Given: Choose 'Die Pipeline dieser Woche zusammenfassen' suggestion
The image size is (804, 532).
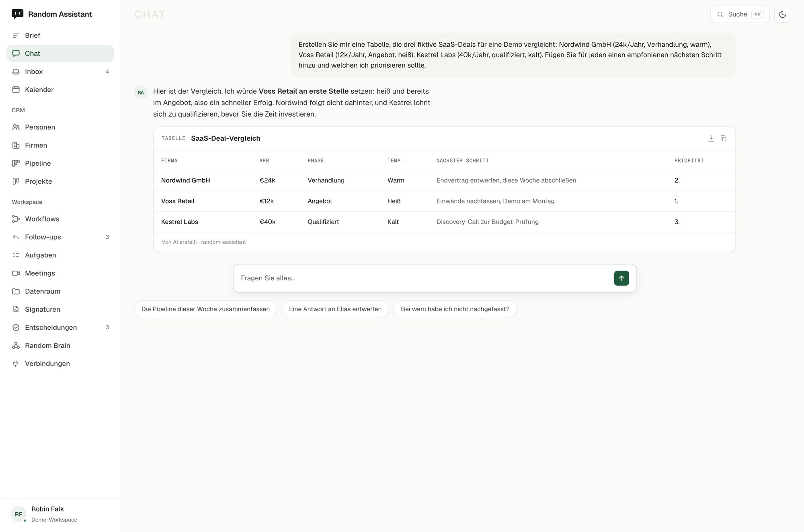Looking at the screenshot, I should tap(205, 309).
